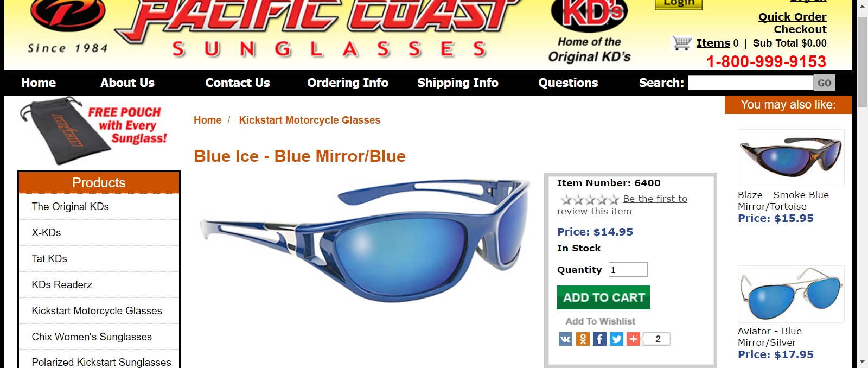The width and height of the screenshot is (868, 368).
Task: Open Kickstart Motorcycle Glasses breadcrumb link
Action: pyautogui.click(x=309, y=120)
